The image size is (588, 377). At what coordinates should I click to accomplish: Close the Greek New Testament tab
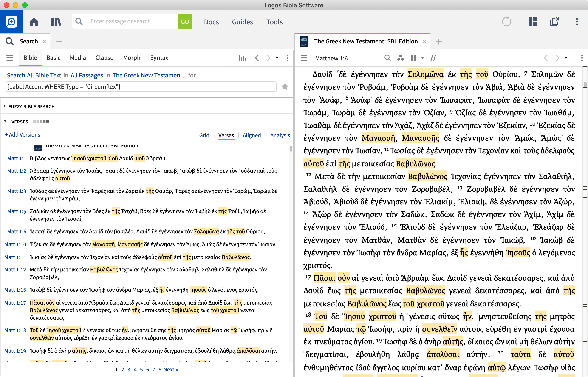coord(424,42)
